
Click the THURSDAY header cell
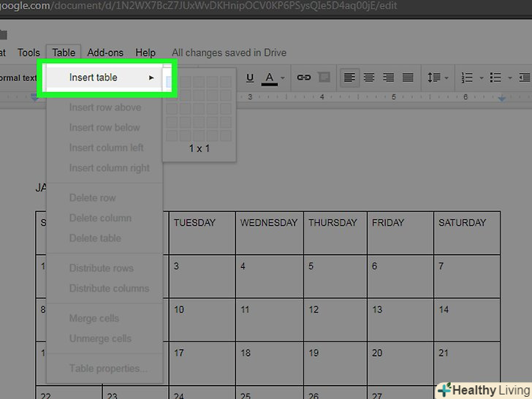point(335,232)
